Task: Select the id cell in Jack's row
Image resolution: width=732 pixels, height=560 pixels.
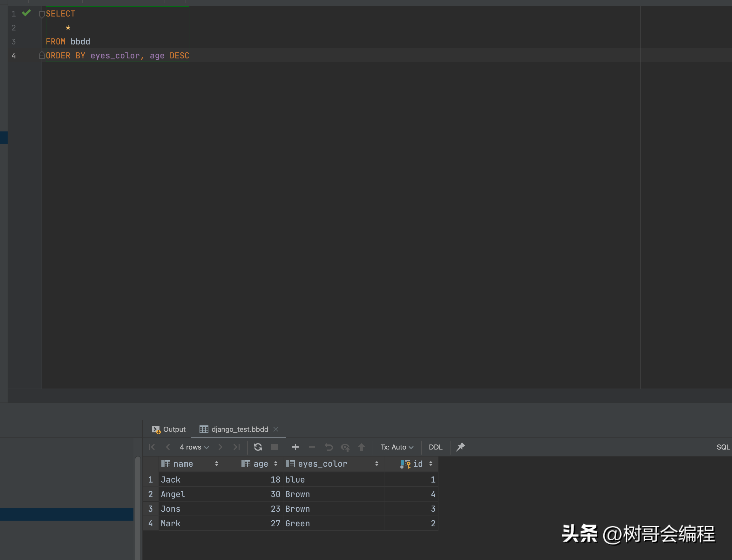Action: coord(411,480)
